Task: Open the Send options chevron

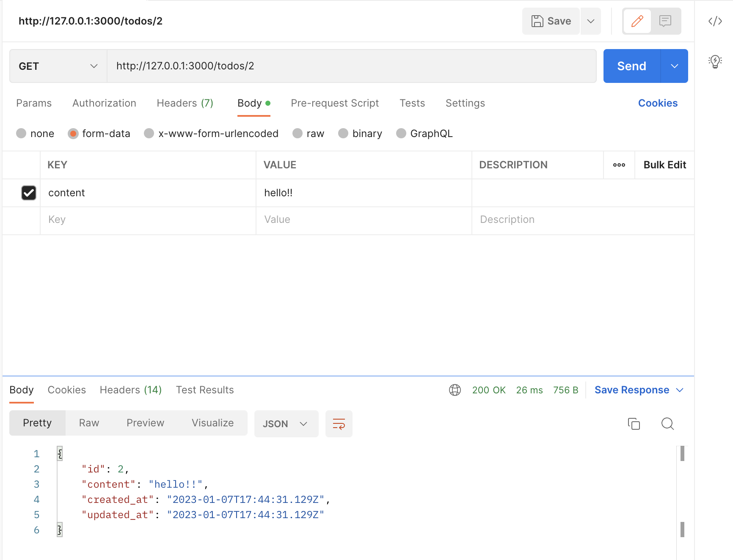Action: point(674,66)
